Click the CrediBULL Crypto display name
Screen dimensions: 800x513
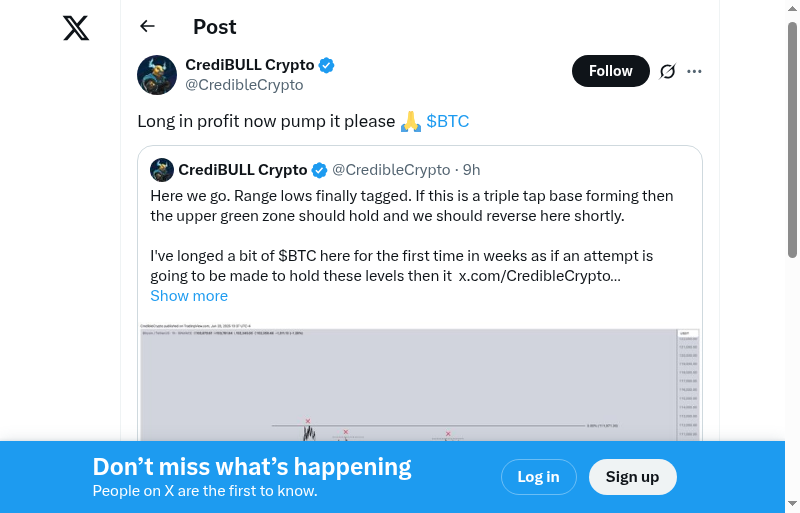pos(250,65)
